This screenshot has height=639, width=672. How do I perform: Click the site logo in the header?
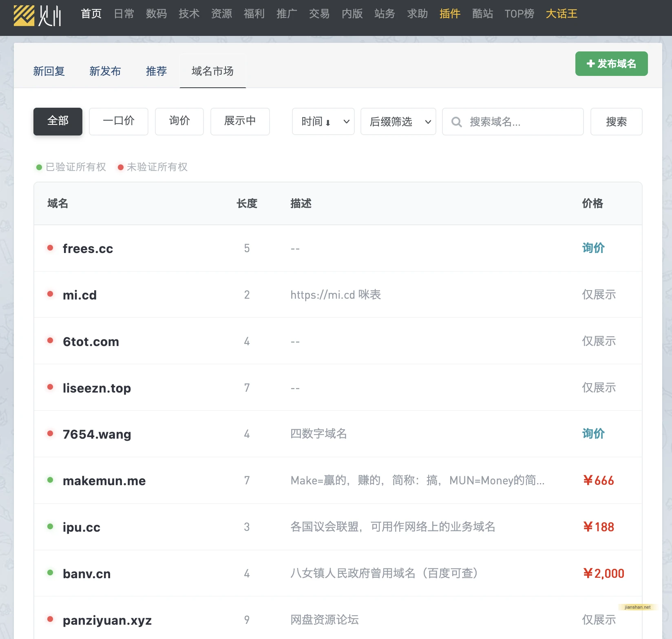(x=38, y=16)
